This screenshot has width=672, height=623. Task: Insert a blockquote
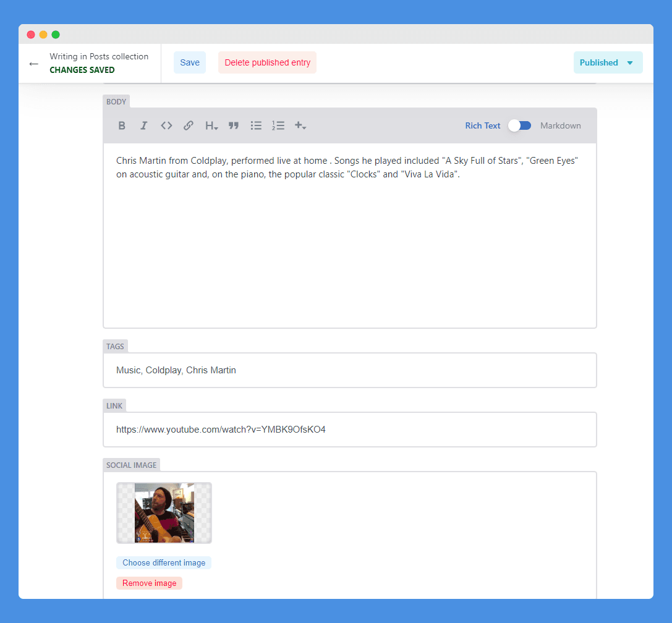[233, 125]
